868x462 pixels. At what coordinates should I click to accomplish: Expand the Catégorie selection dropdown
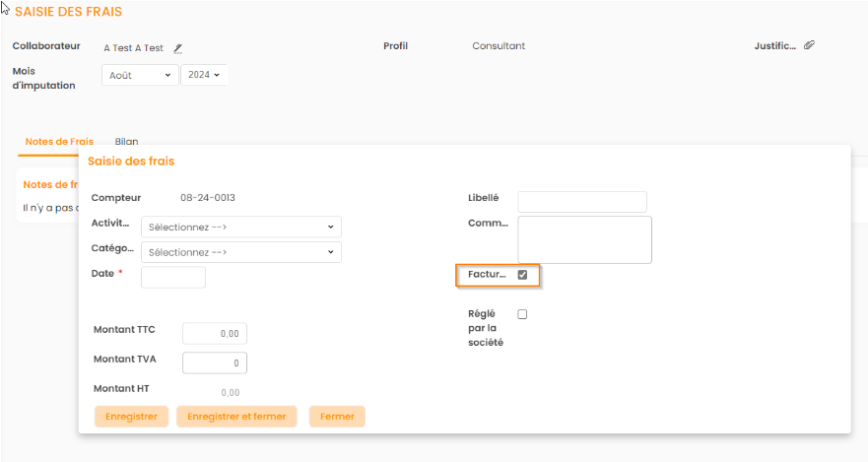[x=241, y=252]
